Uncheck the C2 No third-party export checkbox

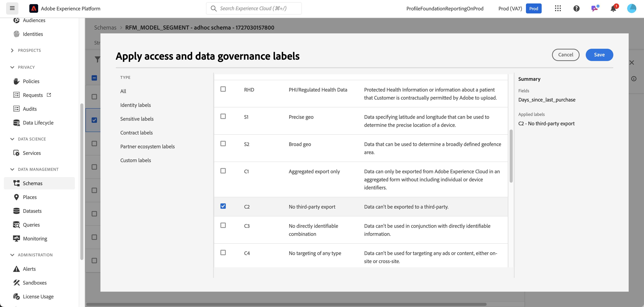[223, 206]
